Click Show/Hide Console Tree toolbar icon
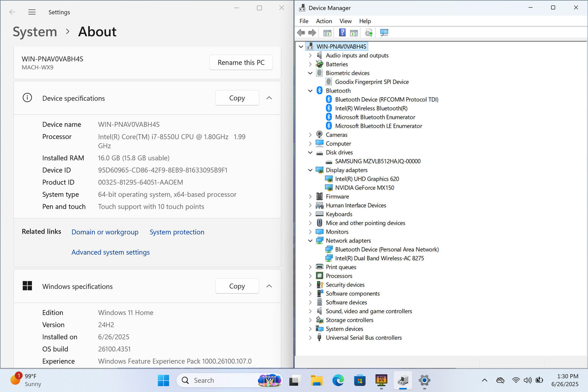This screenshot has width=588, height=392. coord(327,33)
